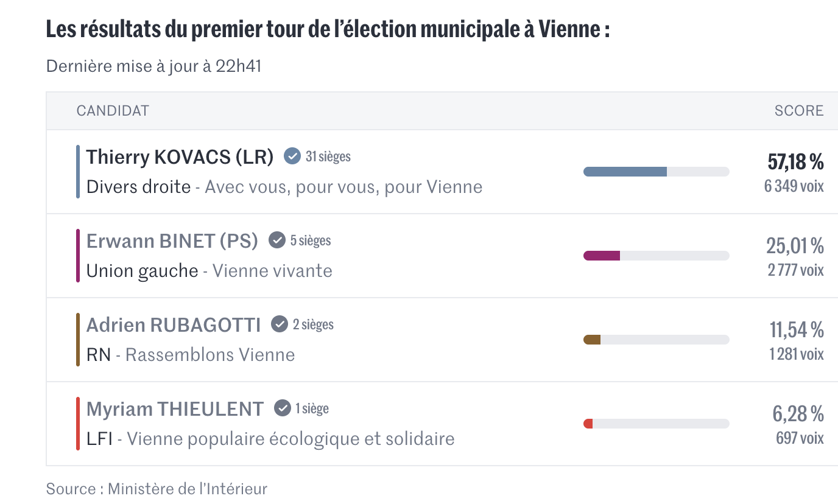Click the checkmark badge next to Erwann BINET
The image size is (838, 504).
(x=277, y=240)
